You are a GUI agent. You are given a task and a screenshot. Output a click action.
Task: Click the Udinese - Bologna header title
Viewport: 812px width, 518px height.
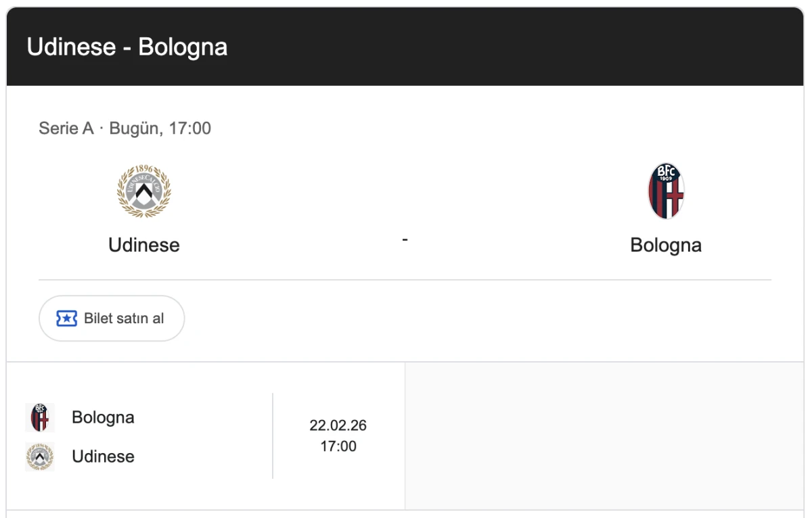coord(128,46)
